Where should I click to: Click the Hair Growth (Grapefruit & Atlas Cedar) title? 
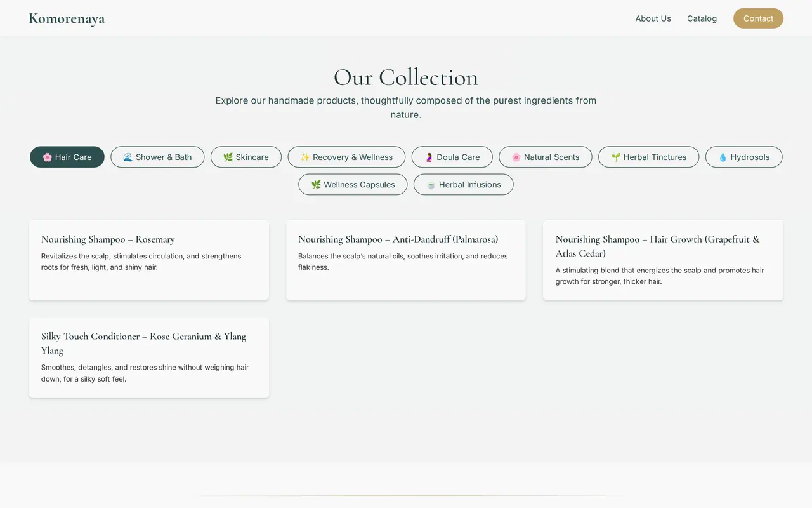click(658, 246)
